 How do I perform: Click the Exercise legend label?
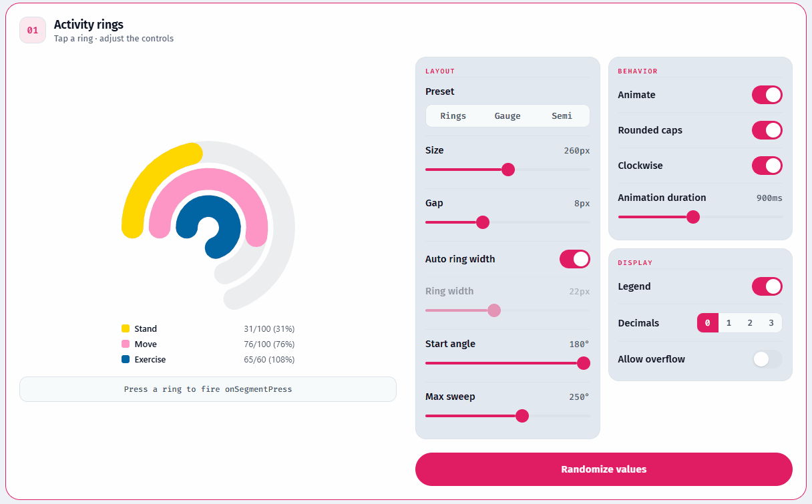click(150, 359)
